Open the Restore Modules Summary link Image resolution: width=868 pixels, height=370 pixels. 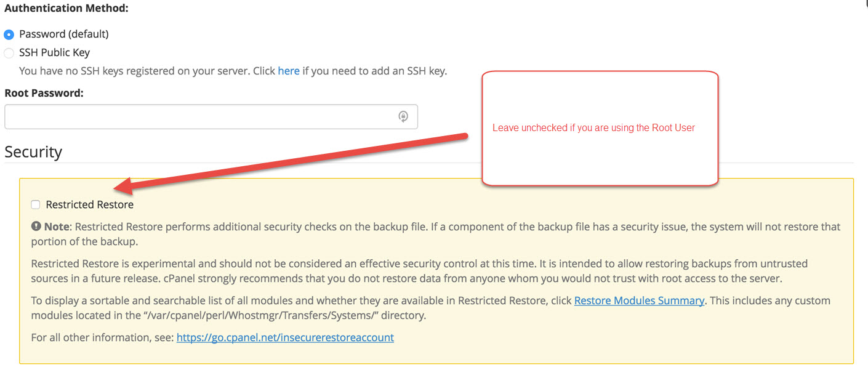click(639, 300)
